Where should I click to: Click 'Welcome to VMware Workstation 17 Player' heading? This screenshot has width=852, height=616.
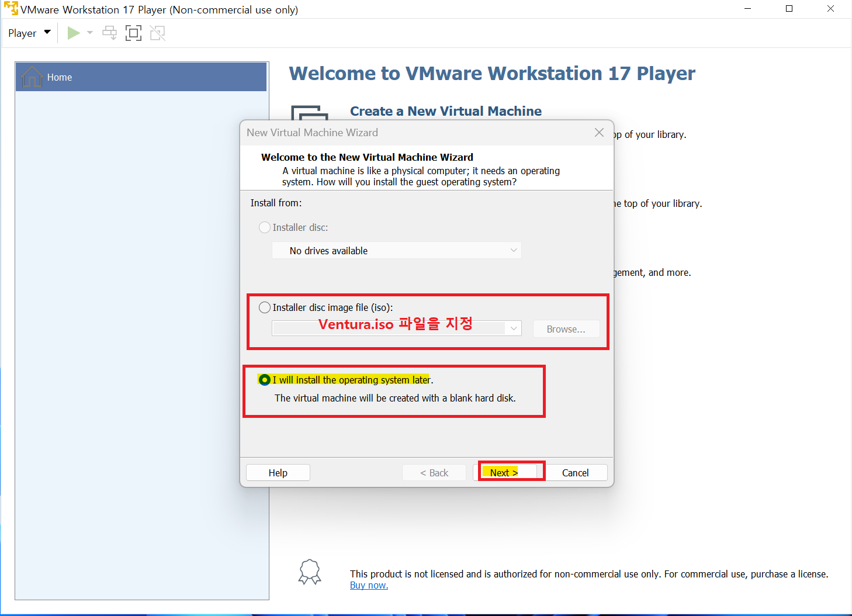pos(492,74)
